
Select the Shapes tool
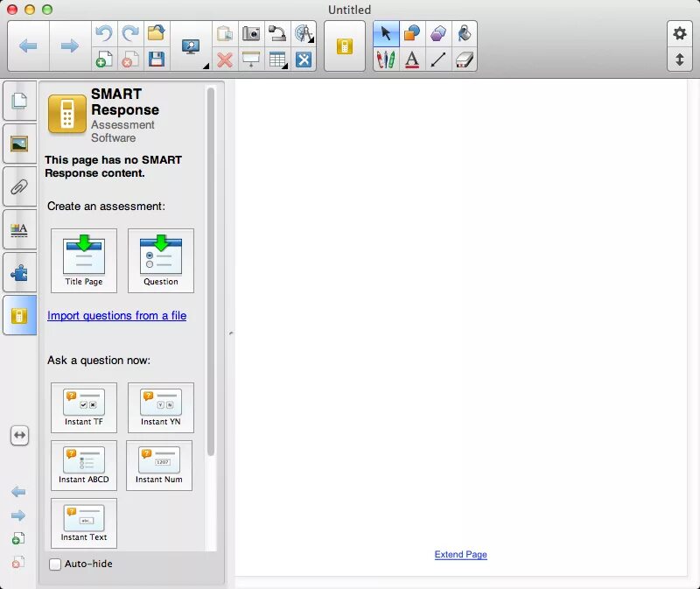coord(412,33)
